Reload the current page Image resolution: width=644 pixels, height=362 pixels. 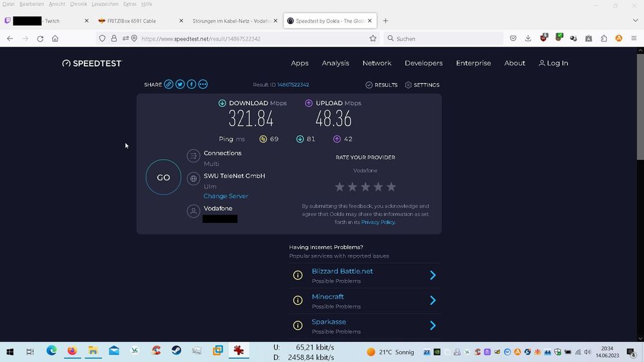[x=40, y=39]
